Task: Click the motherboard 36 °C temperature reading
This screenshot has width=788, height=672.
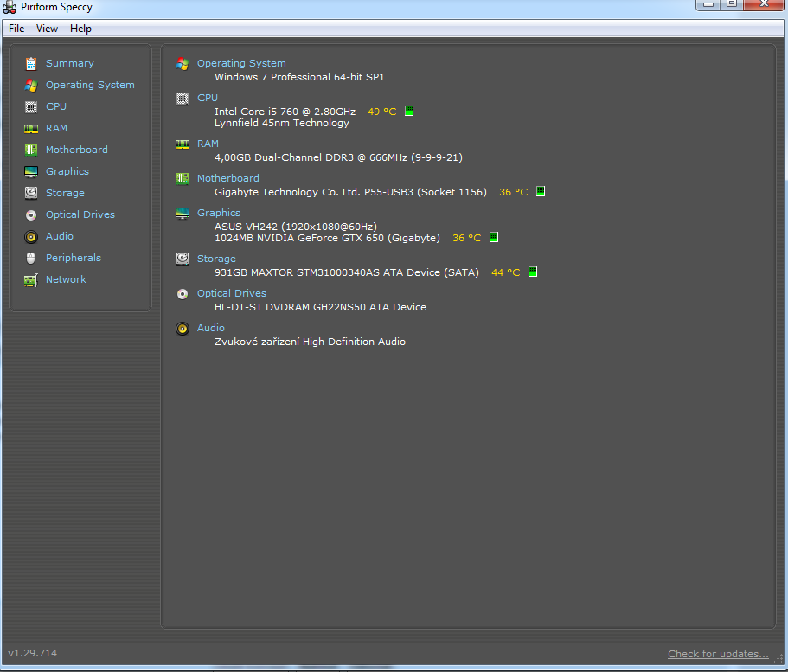Action: [x=513, y=192]
